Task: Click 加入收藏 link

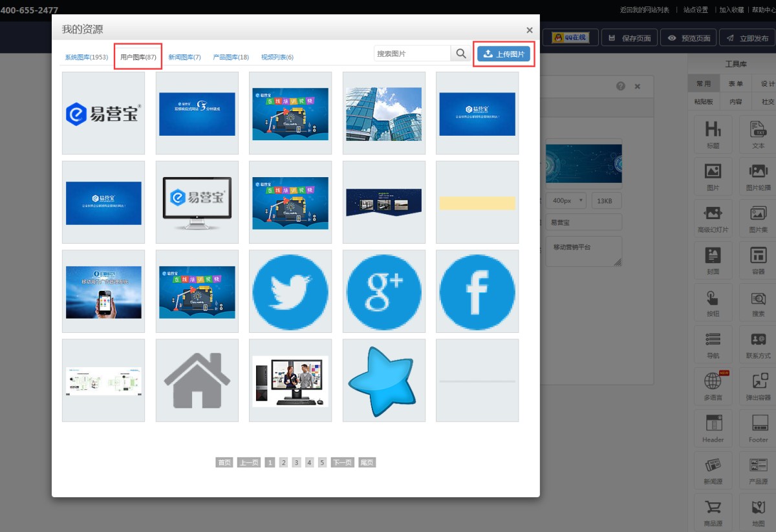Action: [x=732, y=10]
